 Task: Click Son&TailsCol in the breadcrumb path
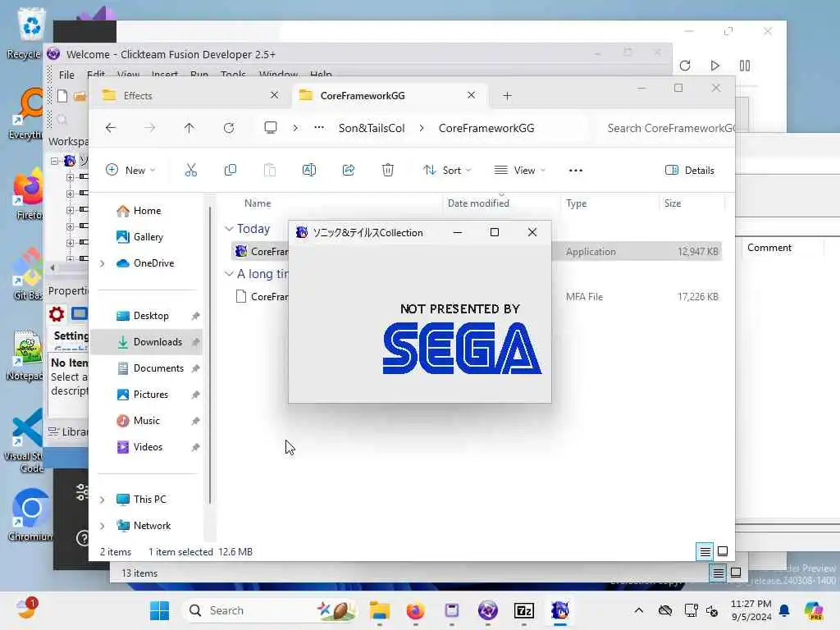tap(372, 128)
